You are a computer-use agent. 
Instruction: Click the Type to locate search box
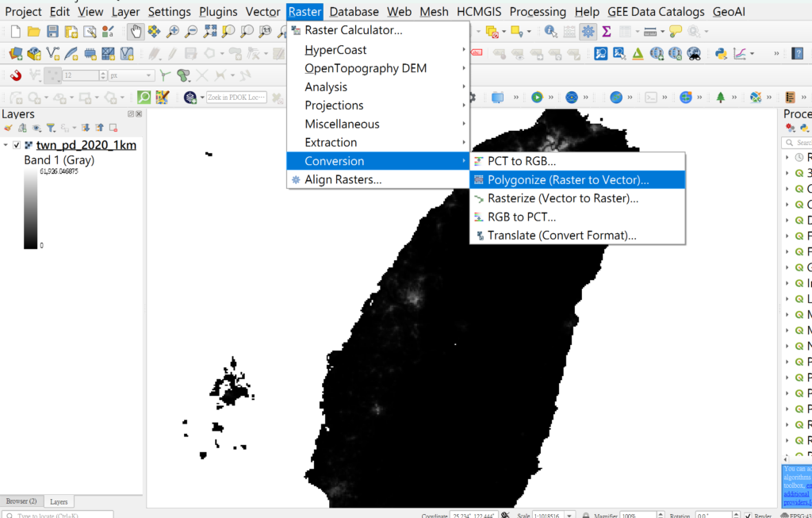pyautogui.click(x=57, y=516)
